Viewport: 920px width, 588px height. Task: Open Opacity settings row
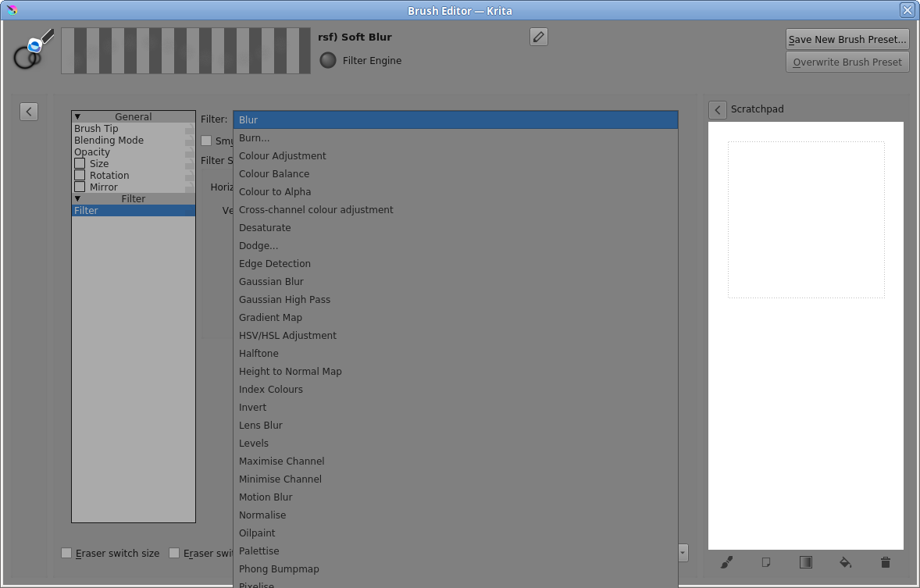(x=134, y=152)
